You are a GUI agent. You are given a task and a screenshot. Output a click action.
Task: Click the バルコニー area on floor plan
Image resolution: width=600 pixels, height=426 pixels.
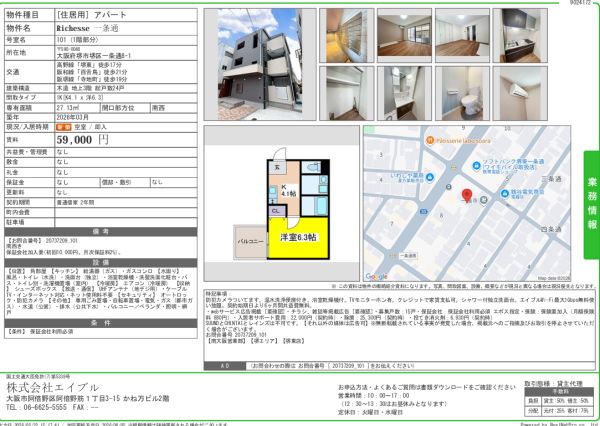pos(250,242)
